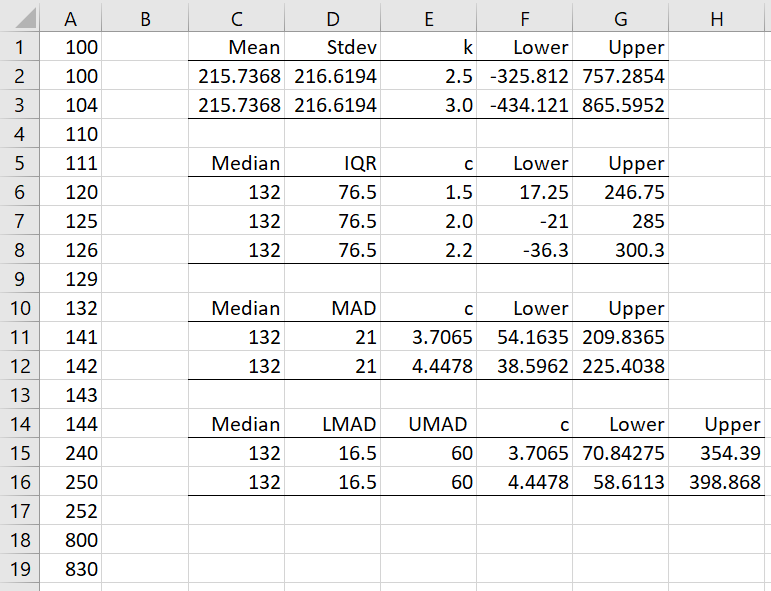
Task: Select cell containing 830 in column A
Action: [70, 569]
